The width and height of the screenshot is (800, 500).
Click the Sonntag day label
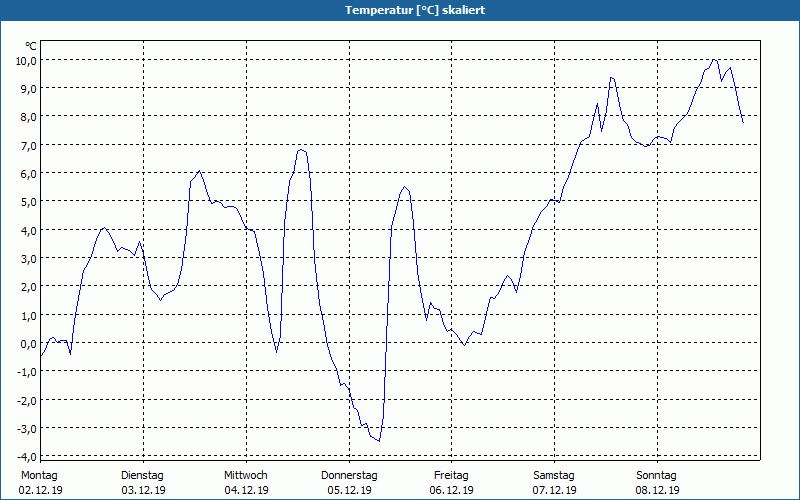click(x=657, y=476)
